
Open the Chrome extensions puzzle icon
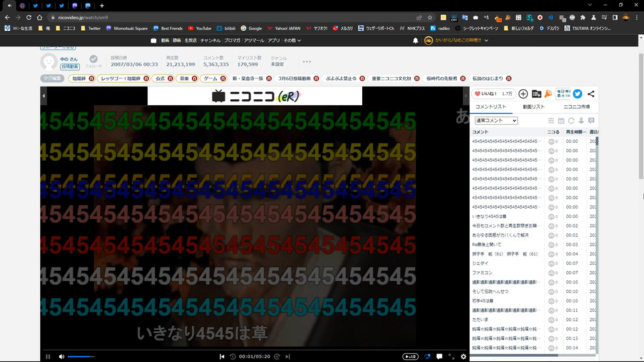click(x=583, y=17)
